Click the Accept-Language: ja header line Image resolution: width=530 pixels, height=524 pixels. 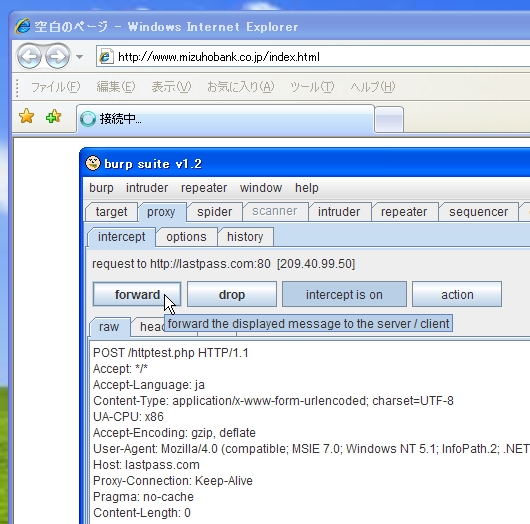click(149, 385)
